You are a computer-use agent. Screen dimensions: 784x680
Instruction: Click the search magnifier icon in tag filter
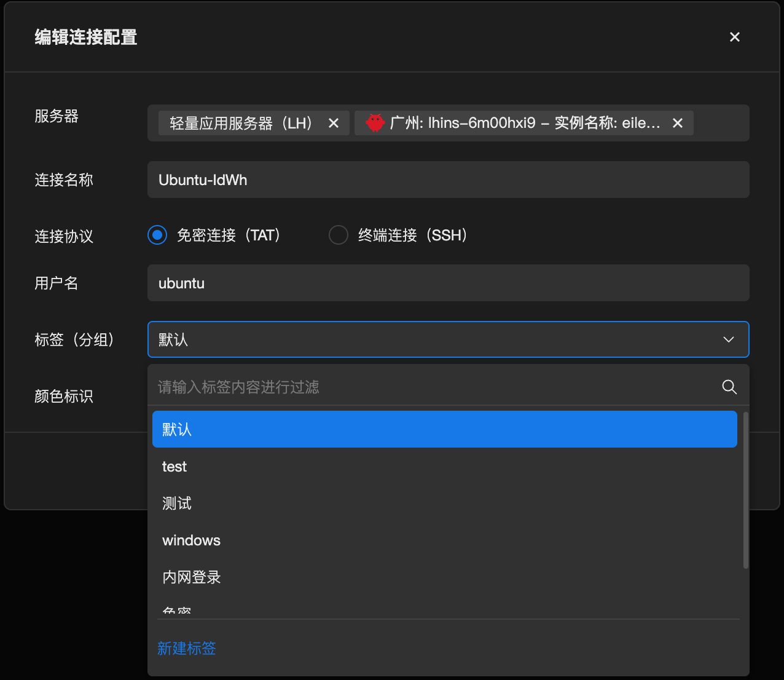point(729,387)
